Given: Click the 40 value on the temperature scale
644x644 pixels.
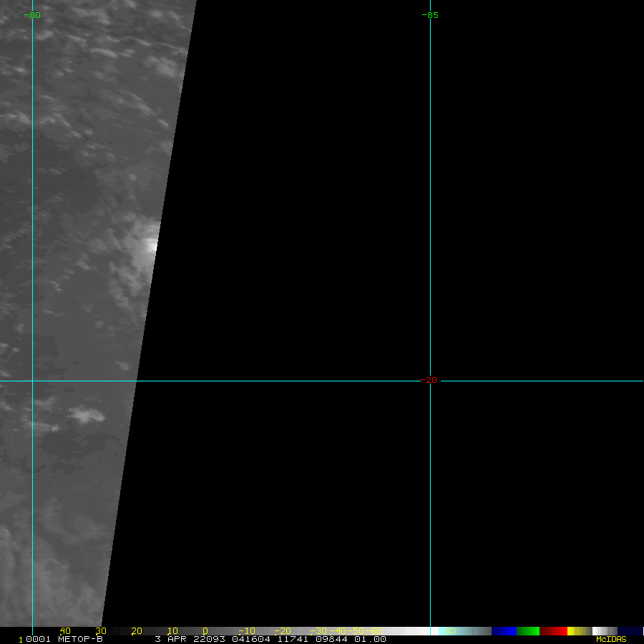Looking at the screenshot, I should tap(65, 631).
